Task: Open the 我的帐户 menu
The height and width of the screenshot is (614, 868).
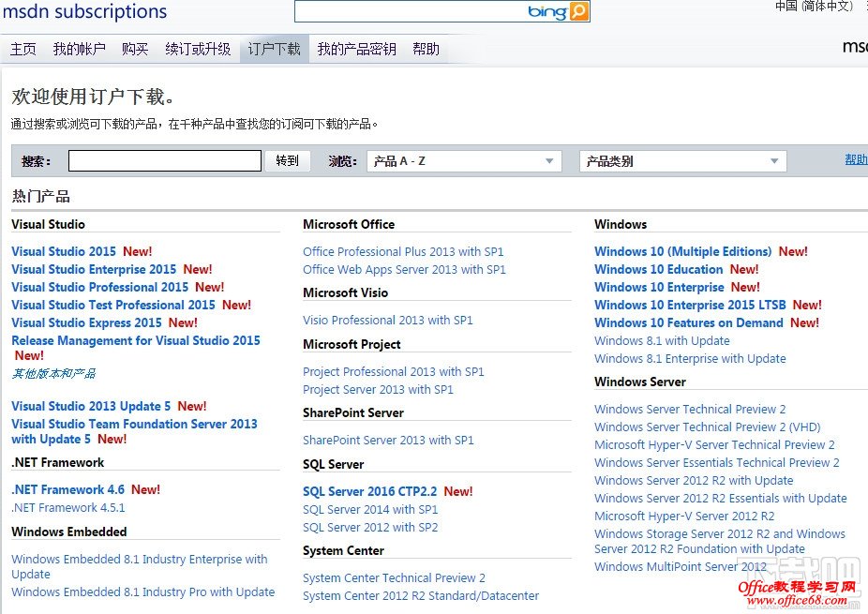Action: coord(79,48)
